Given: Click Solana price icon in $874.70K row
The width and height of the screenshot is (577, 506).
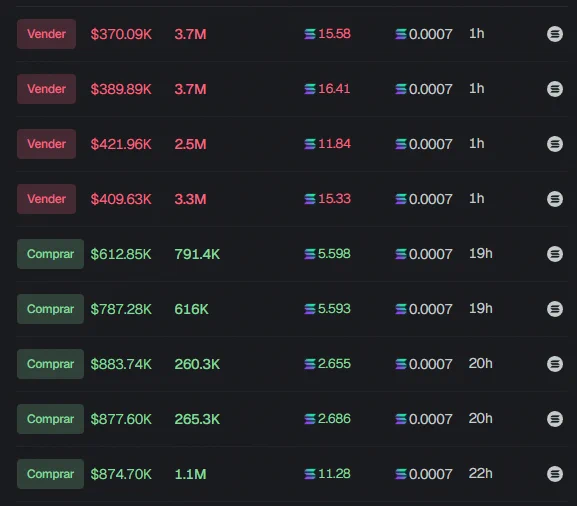Looking at the screenshot, I should [401, 474].
